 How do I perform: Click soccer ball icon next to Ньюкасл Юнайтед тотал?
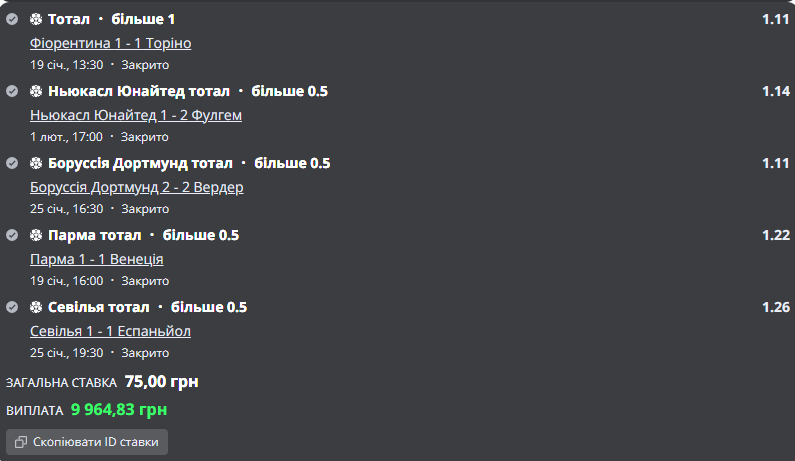tap(35, 91)
